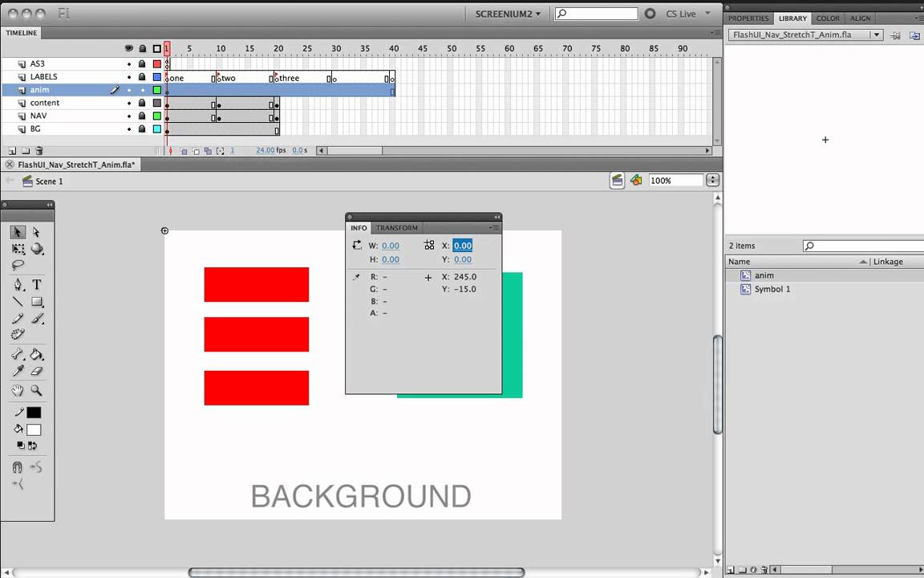Open timeline panel options menu

(x=716, y=33)
